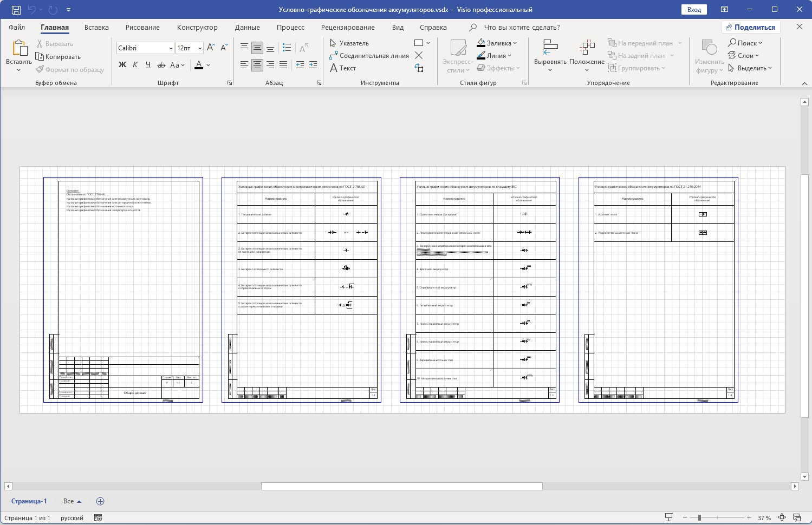Click the Format Painter (Формат по образцу)

click(70, 69)
